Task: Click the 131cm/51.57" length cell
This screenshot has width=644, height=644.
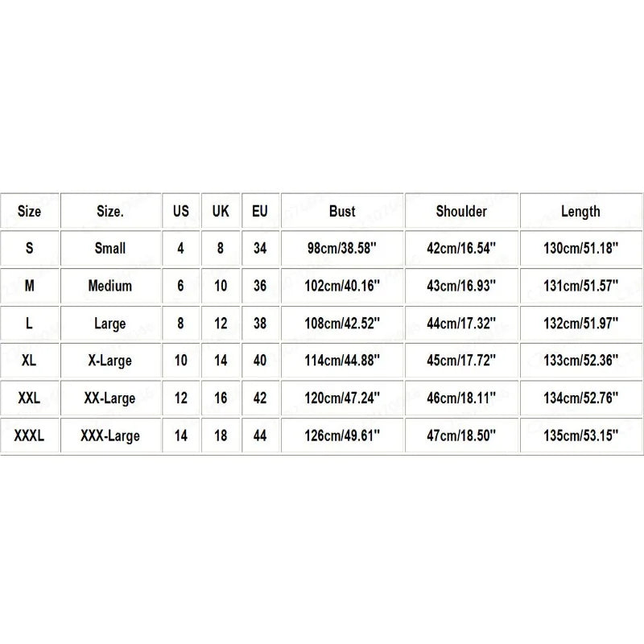Action: (x=580, y=286)
